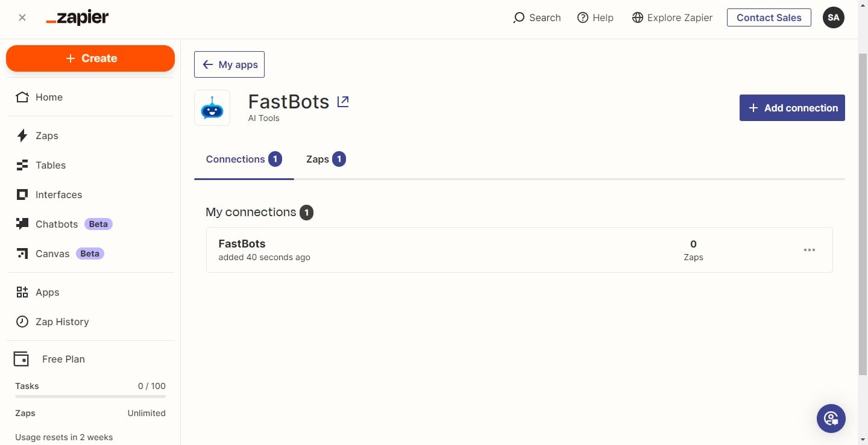Open FastBots connection three-dot menu
The width and height of the screenshot is (868, 445).
pos(810,250)
